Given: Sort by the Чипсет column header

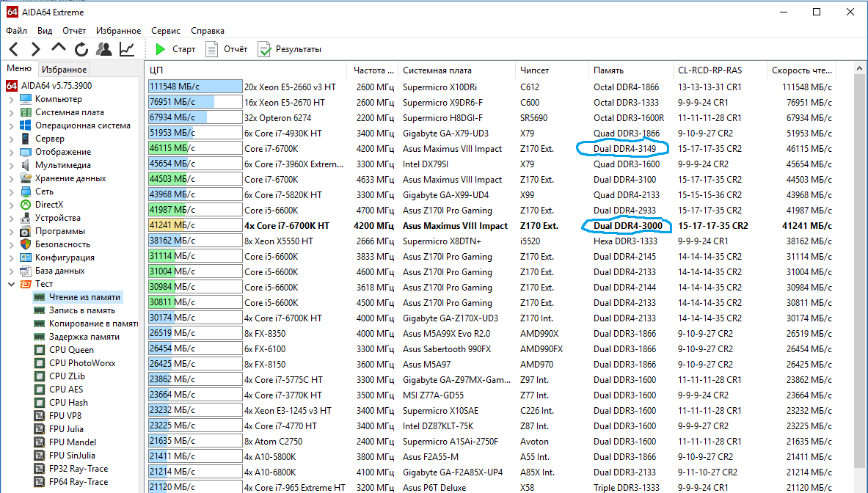Looking at the screenshot, I should pyautogui.click(x=552, y=70).
